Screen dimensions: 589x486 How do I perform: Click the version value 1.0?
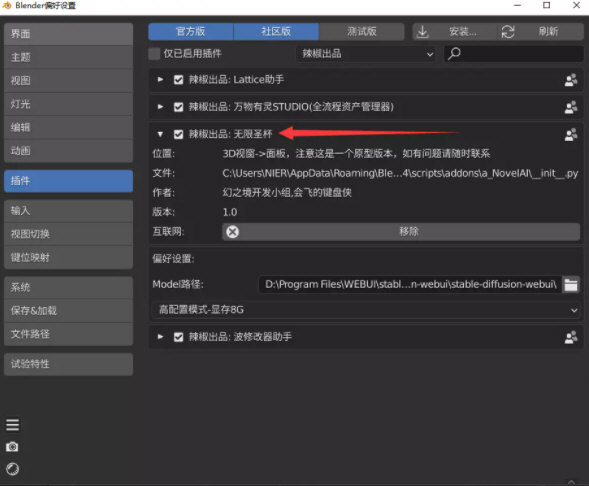pyautogui.click(x=230, y=212)
